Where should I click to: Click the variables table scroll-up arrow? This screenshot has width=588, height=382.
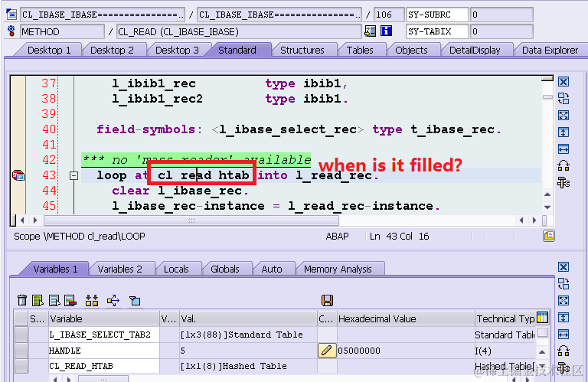542,352
